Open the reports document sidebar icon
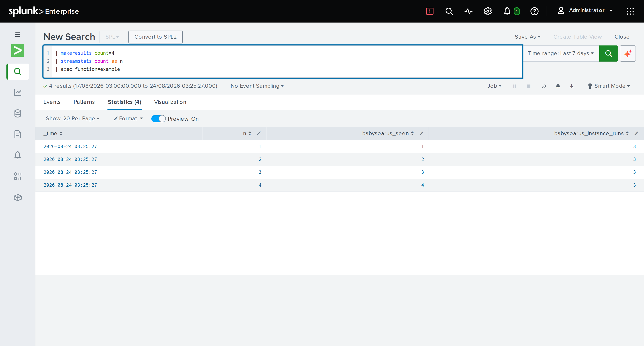Image resolution: width=644 pixels, height=346 pixels. [18, 134]
